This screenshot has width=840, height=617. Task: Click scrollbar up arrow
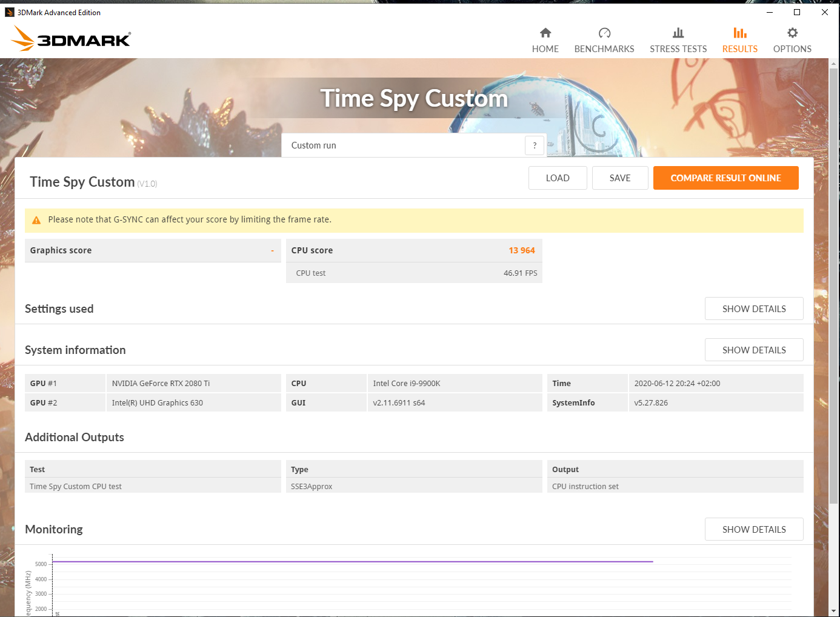coord(834,64)
